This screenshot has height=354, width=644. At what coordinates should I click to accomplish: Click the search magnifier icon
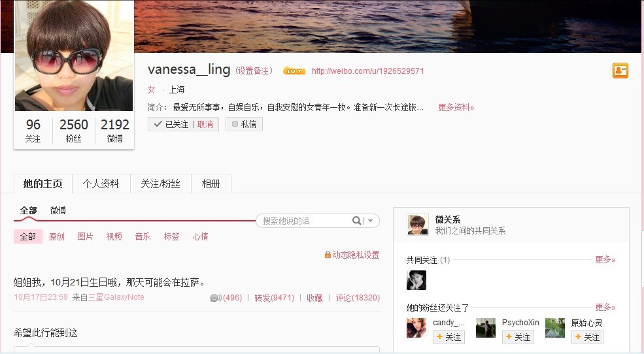(x=356, y=221)
